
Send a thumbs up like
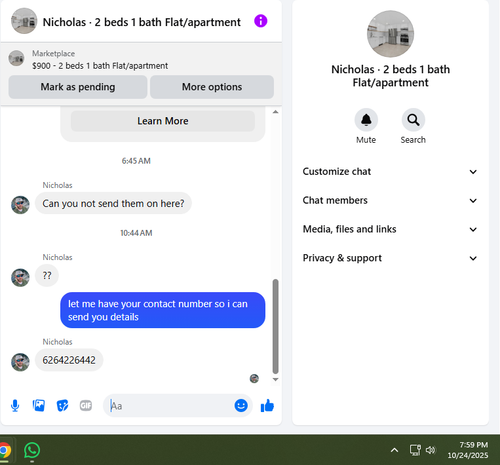coord(267,405)
